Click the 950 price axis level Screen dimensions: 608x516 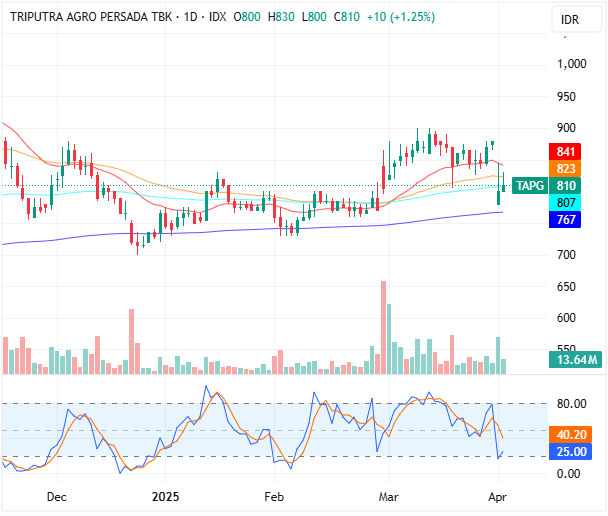pyautogui.click(x=566, y=97)
